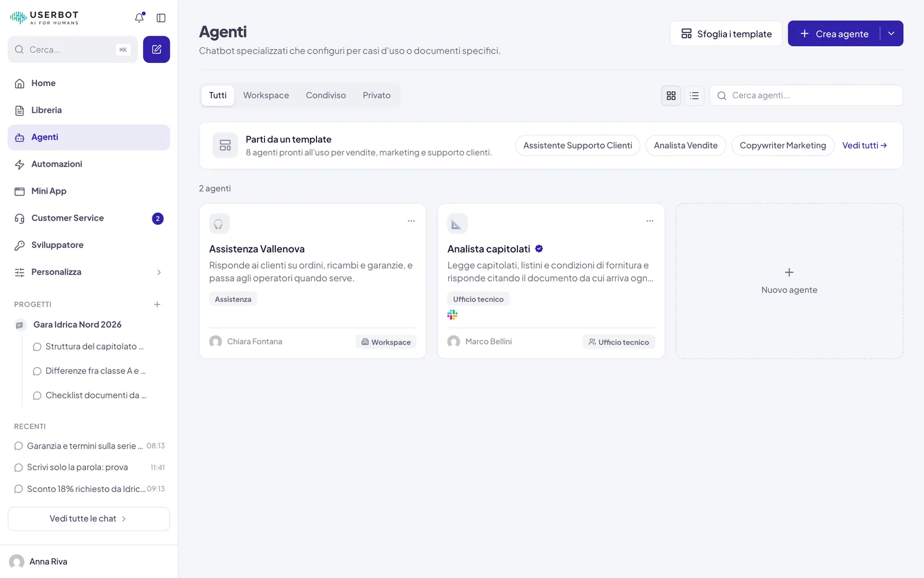This screenshot has width=924, height=578.
Task: Click the verified badge beside Analista capitolati
Action: (x=539, y=249)
